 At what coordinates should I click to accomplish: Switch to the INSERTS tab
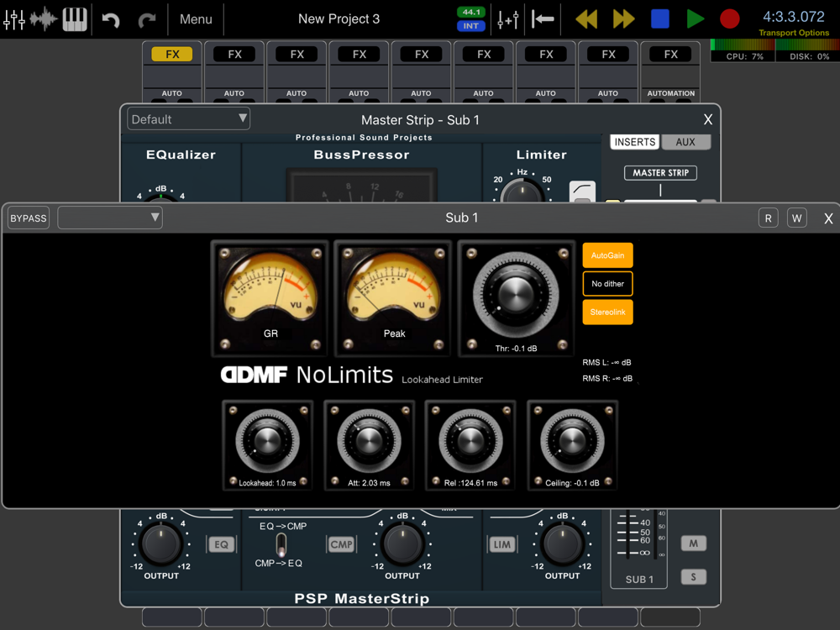pos(635,142)
